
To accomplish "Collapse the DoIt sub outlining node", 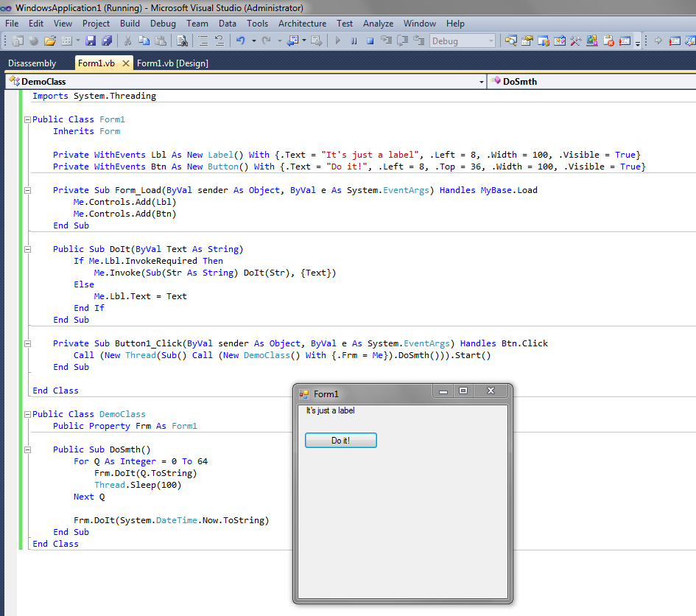I will click(27, 249).
